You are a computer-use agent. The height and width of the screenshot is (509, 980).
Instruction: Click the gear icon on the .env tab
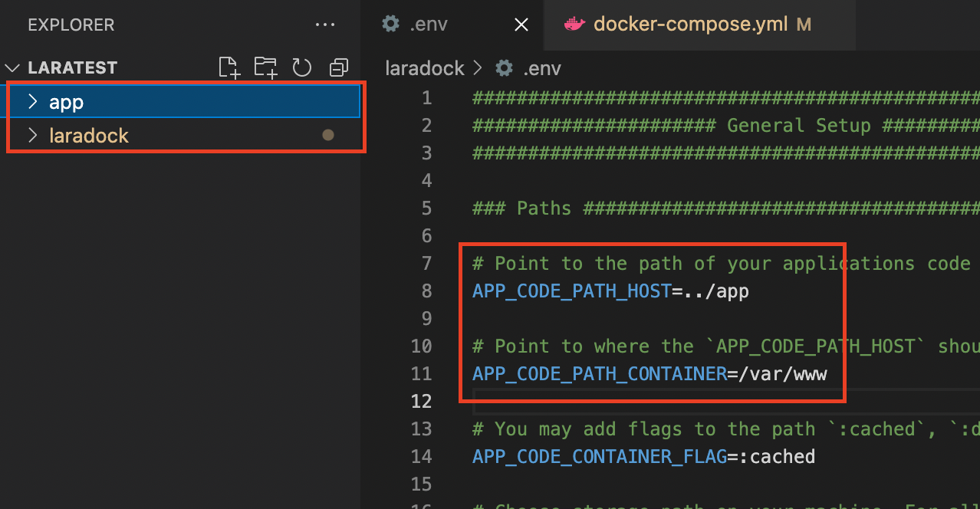391,25
